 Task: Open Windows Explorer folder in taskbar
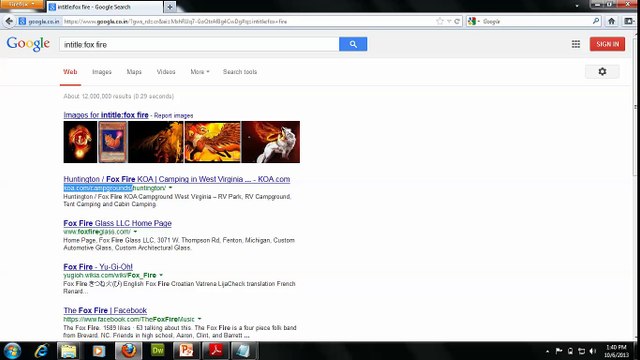(69, 351)
